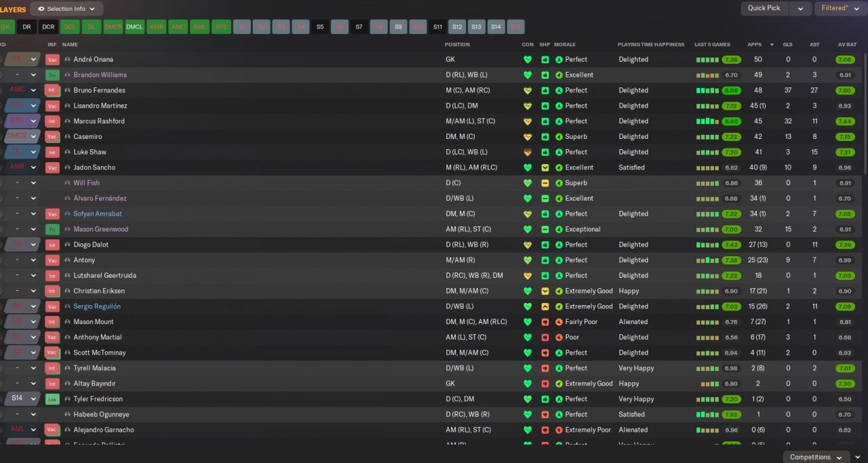Image resolution: width=868 pixels, height=463 pixels.
Task: Click Mason Mount's Fairly Poor morale icon
Action: pos(559,322)
